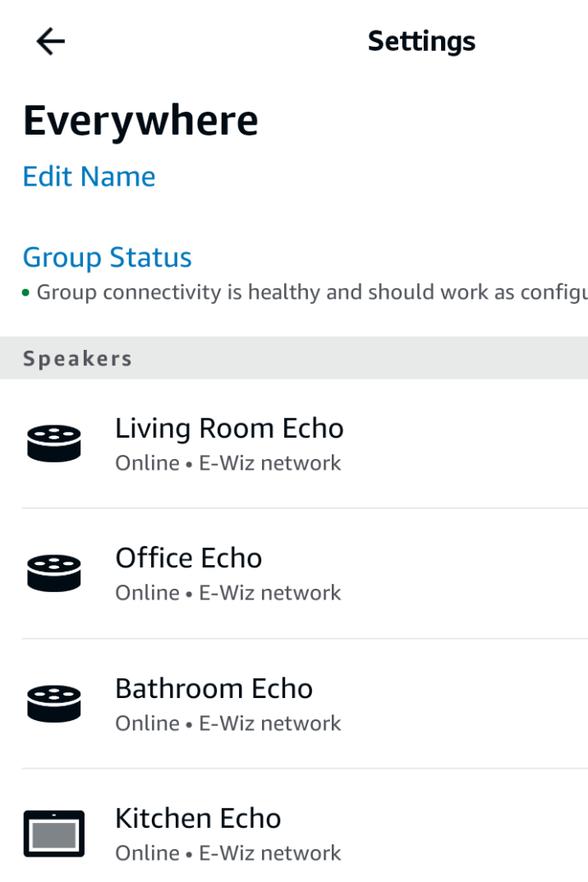
Task: Tap the group connectivity healthy message
Action: click(x=312, y=292)
